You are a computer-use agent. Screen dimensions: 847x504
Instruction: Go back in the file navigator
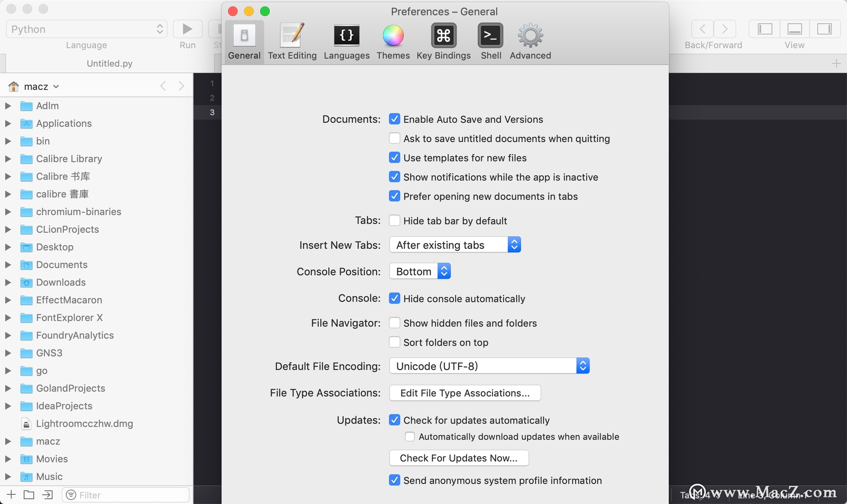[163, 86]
